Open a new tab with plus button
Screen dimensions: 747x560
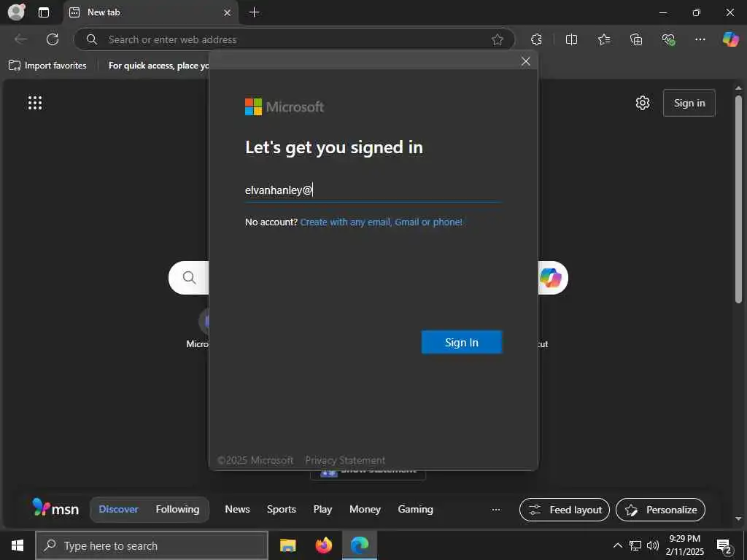[x=255, y=12]
